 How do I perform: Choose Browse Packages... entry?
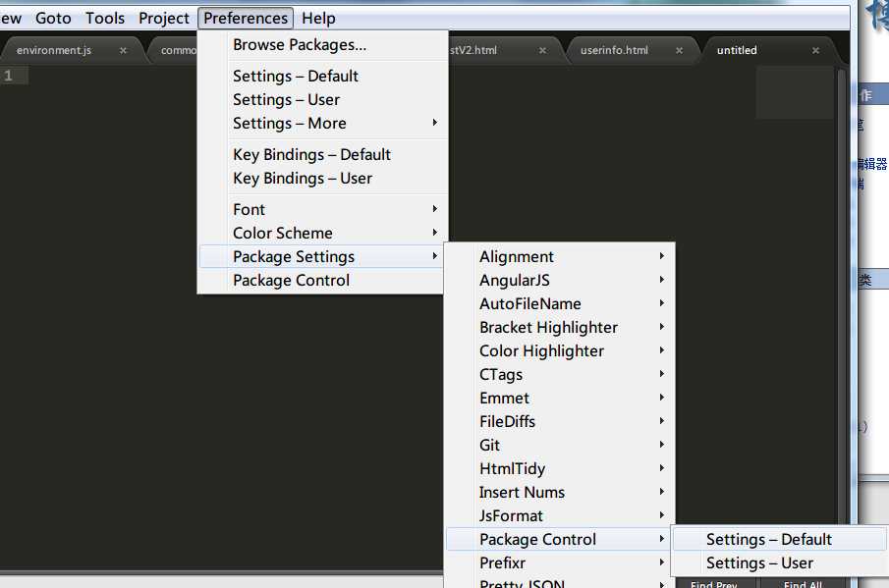322,45
